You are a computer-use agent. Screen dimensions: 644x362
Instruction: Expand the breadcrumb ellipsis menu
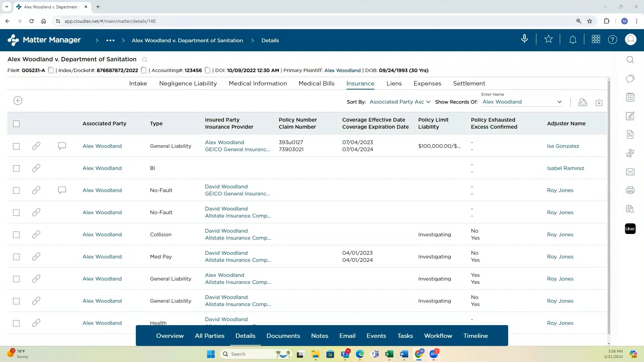110,40
